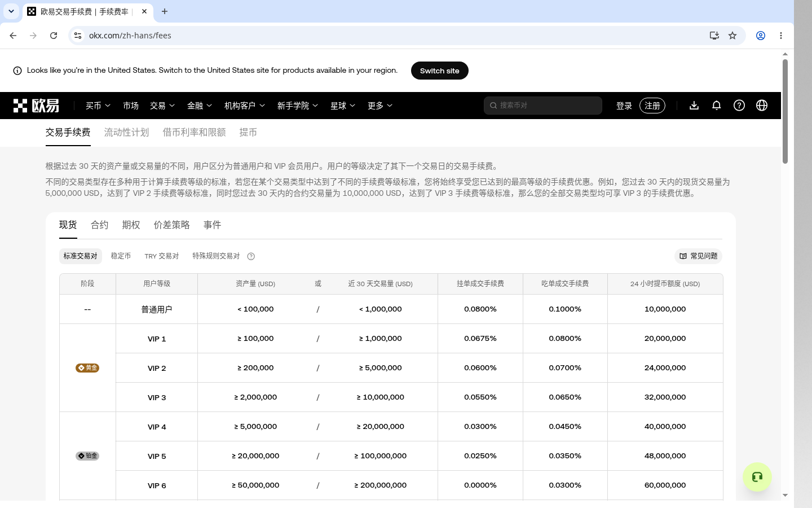812x508 pixels.
Task: Select the 现货 fee tab
Action: pos(68,225)
